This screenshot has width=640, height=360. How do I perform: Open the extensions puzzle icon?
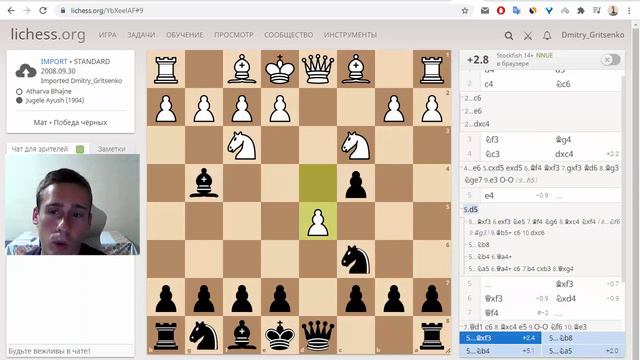click(581, 11)
